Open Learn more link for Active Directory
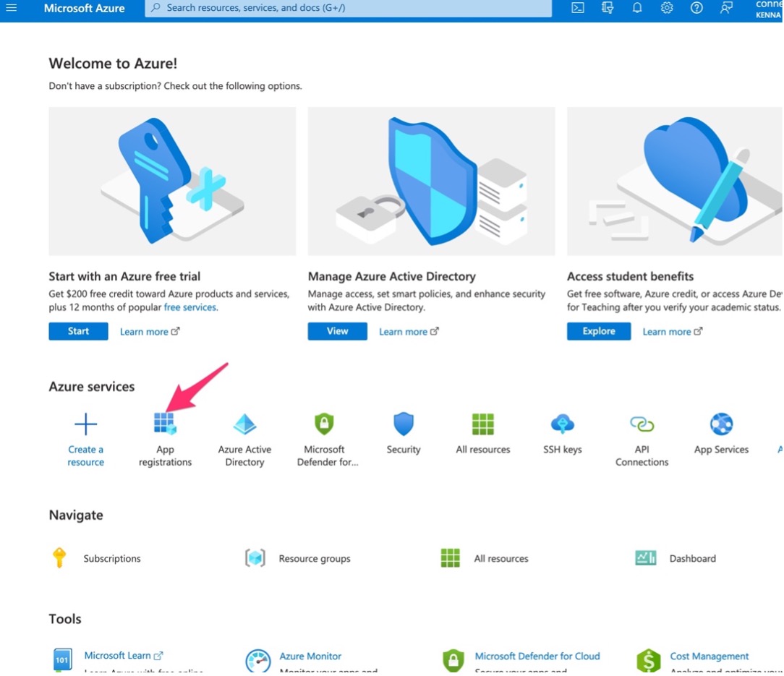Screen dimensions: 784x676 click(409, 332)
